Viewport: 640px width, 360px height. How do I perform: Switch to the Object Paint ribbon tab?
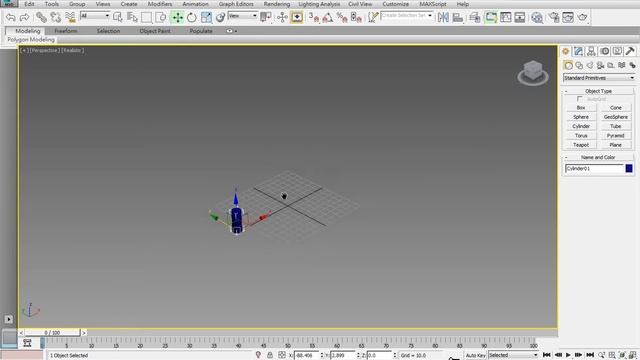[x=155, y=31]
